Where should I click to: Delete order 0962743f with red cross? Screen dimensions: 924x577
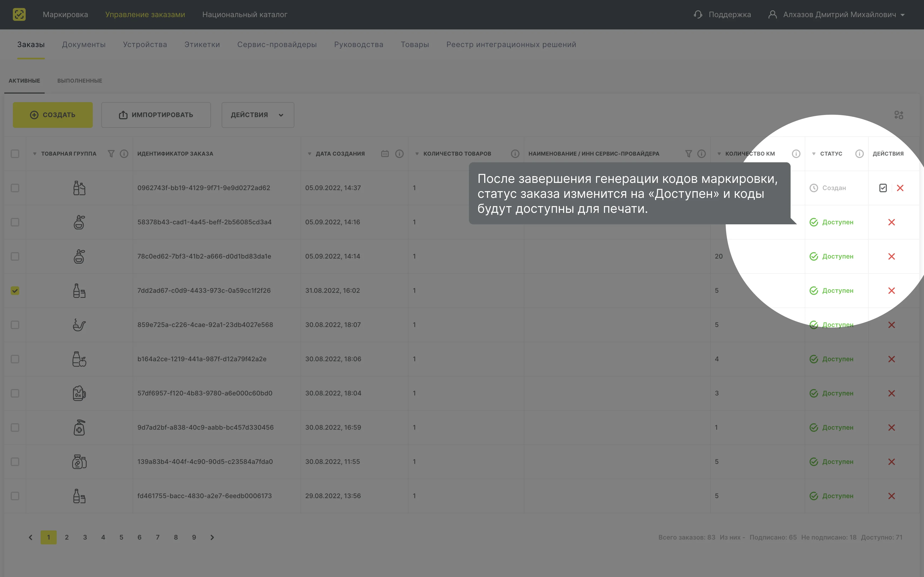point(900,188)
